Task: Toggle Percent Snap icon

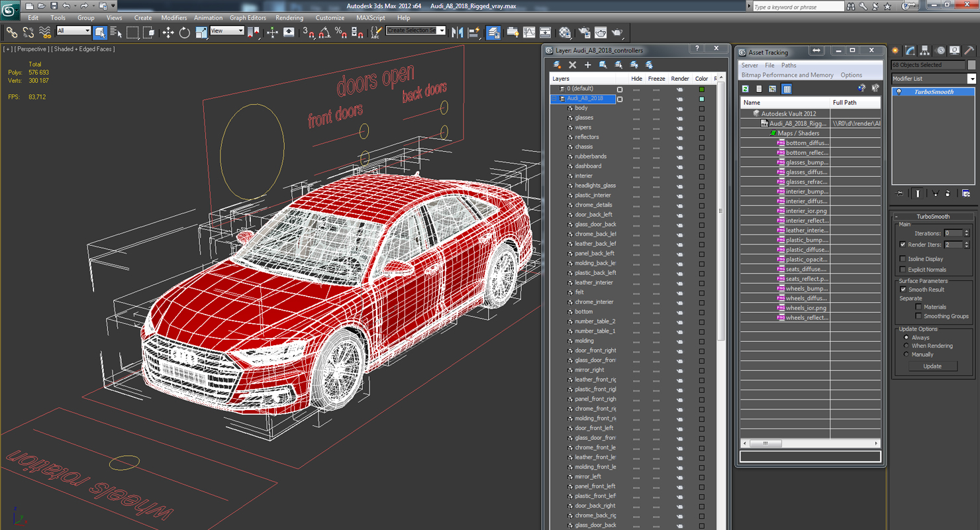Action: (x=341, y=32)
